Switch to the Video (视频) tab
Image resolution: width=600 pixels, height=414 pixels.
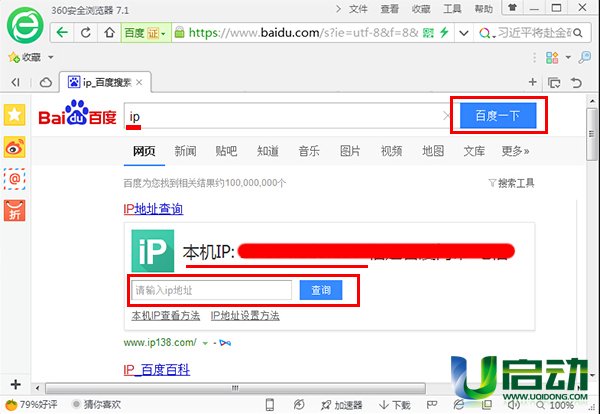point(391,151)
